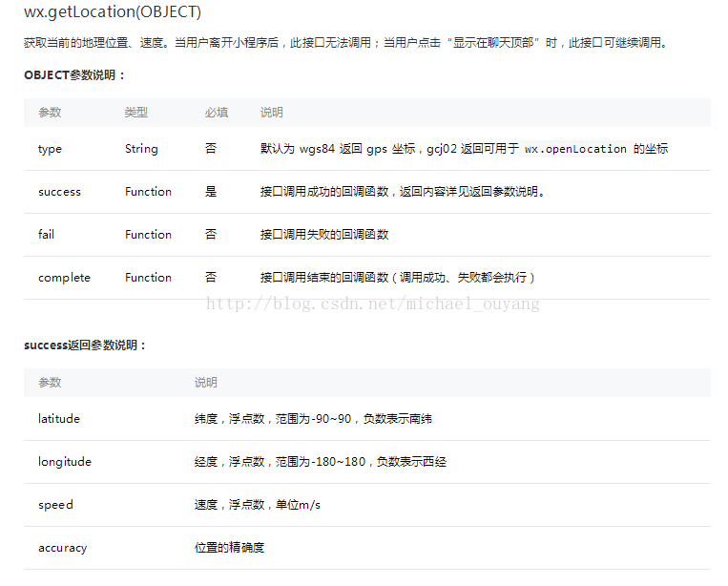Click longitude description '经度，浮点数…'
Image resolution: width=728 pixels, height=586 pixels.
point(321,462)
